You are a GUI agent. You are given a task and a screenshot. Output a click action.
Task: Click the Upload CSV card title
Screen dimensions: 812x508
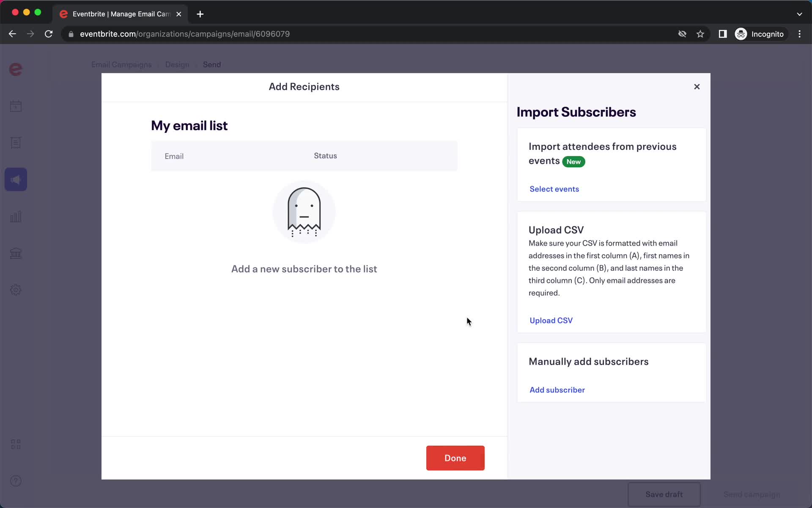point(556,230)
